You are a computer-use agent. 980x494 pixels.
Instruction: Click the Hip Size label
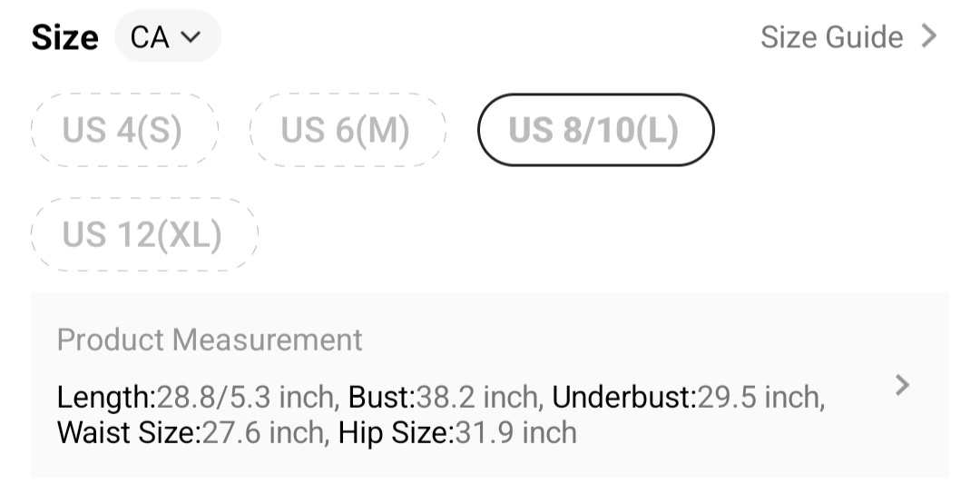tap(395, 432)
